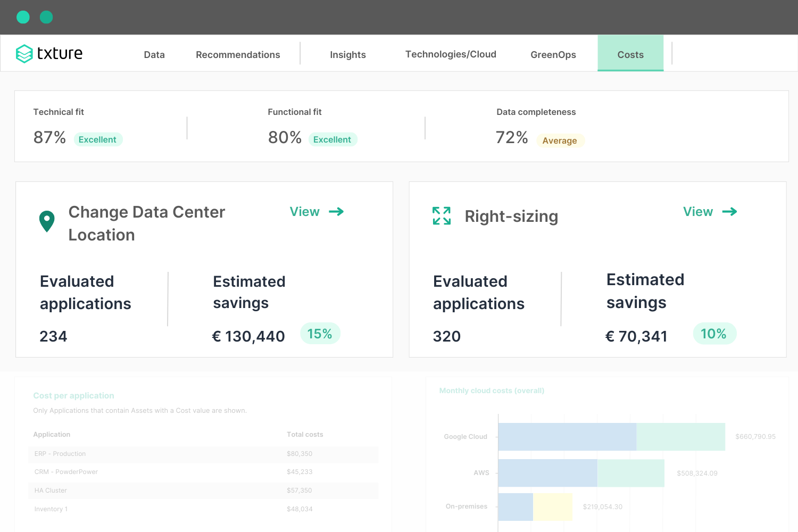Click View on the Change Data Center Location card
Screen dimensions: 798x532
(304, 211)
